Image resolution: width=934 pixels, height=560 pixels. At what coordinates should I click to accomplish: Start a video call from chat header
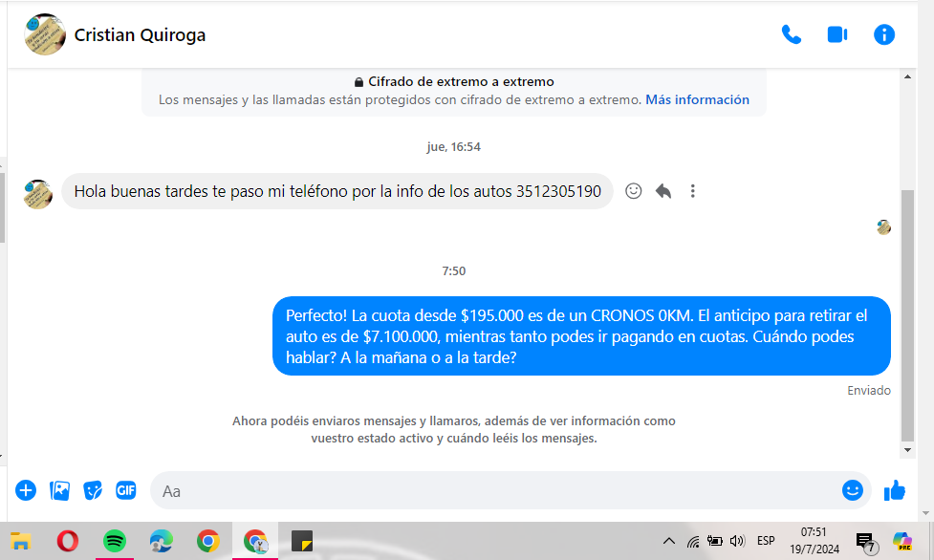(837, 35)
